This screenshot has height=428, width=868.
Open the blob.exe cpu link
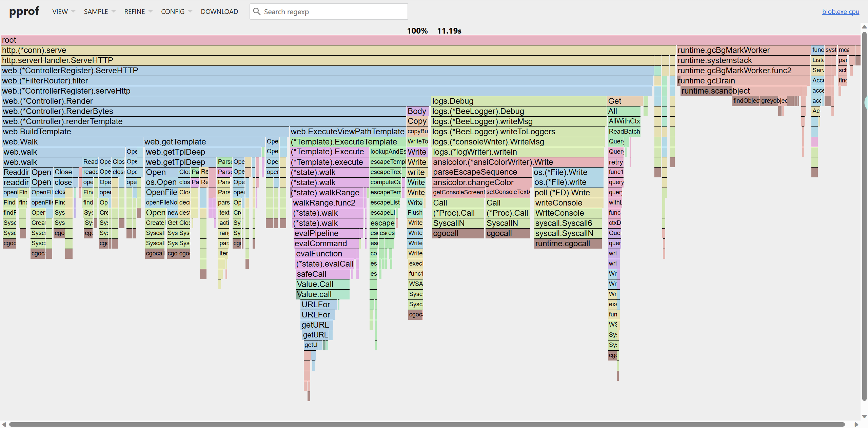pos(840,12)
